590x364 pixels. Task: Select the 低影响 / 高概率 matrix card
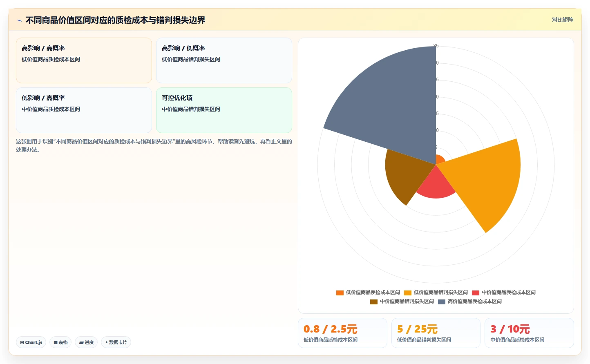[84, 110]
